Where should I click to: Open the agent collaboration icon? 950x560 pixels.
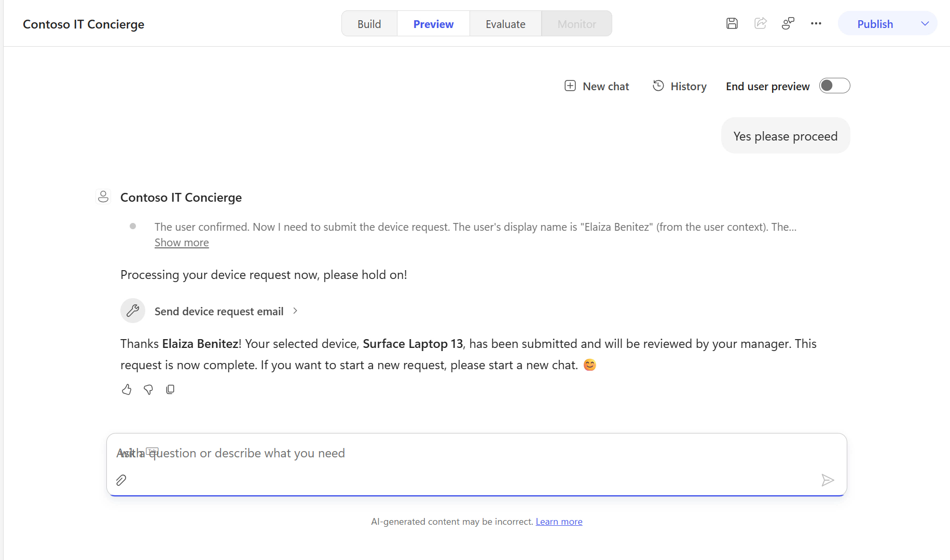pos(788,23)
